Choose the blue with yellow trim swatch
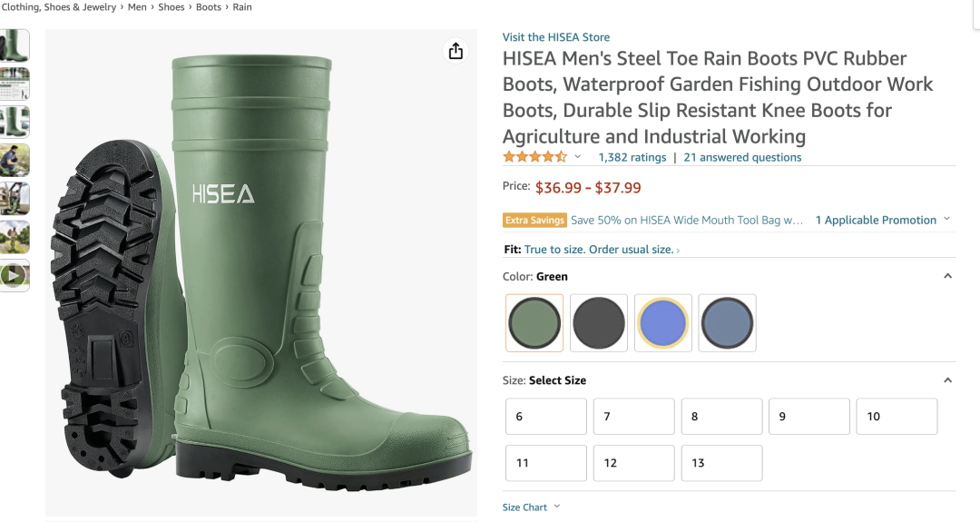Image resolution: width=980 pixels, height=522 pixels. (663, 323)
